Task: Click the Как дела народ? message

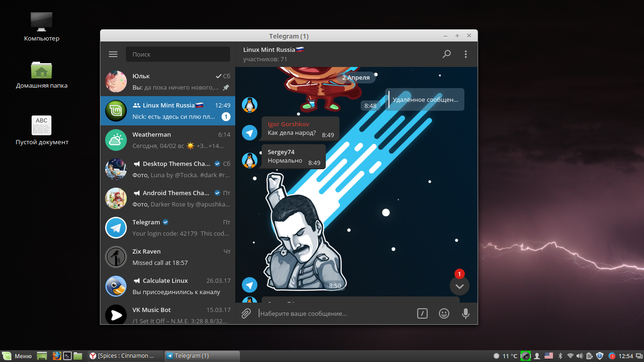Action: pyautogui.click(x=300, y=128)
